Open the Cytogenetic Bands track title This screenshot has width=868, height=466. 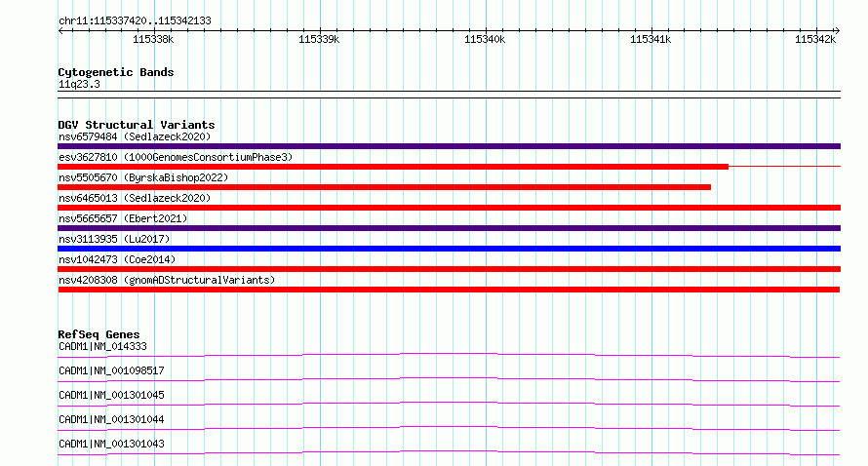(116, 72)
